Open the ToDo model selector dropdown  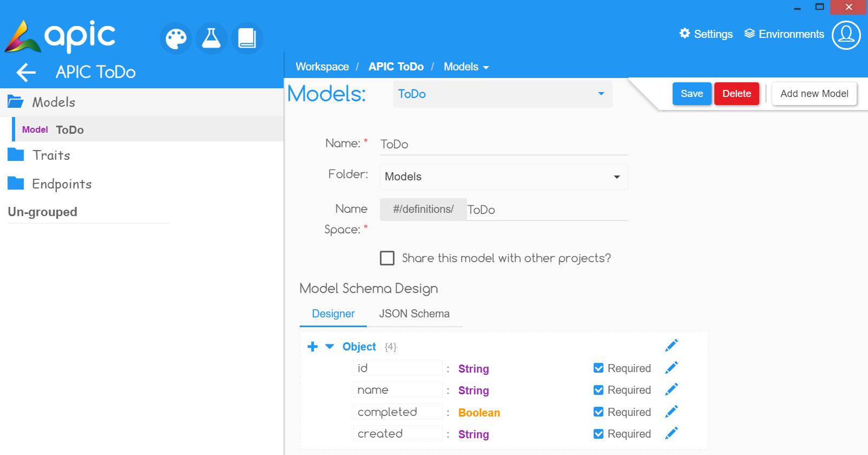coord(502,94)
